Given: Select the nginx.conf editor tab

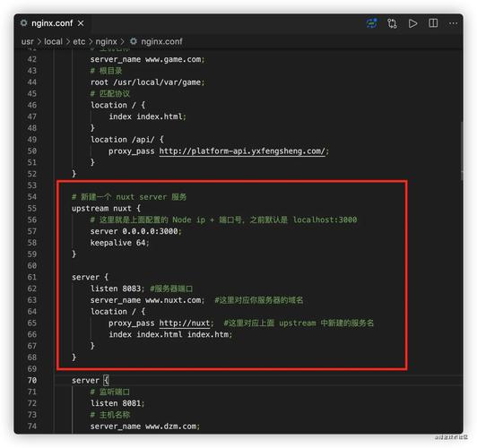Looking at the screenshot, I should [x=52, y=23].
